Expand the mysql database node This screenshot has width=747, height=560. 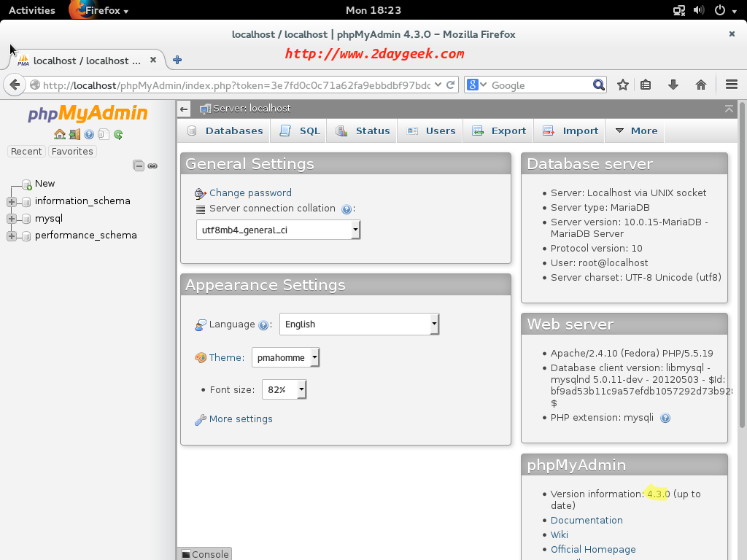tap(12, 219)
